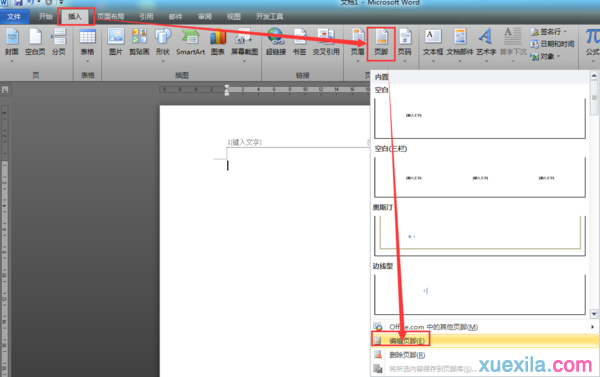Expand the 页码 dropdown arrow

(x=405, y=61)
